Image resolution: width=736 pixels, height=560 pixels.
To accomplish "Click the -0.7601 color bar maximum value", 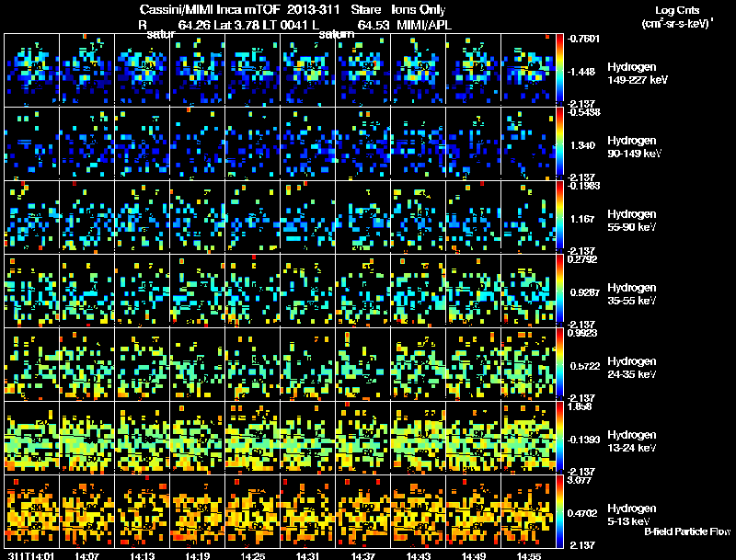I will (x=583, y=39).
